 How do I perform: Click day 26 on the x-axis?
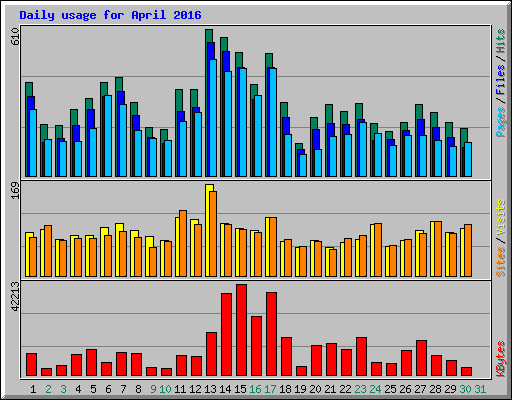tap(405, 389)
